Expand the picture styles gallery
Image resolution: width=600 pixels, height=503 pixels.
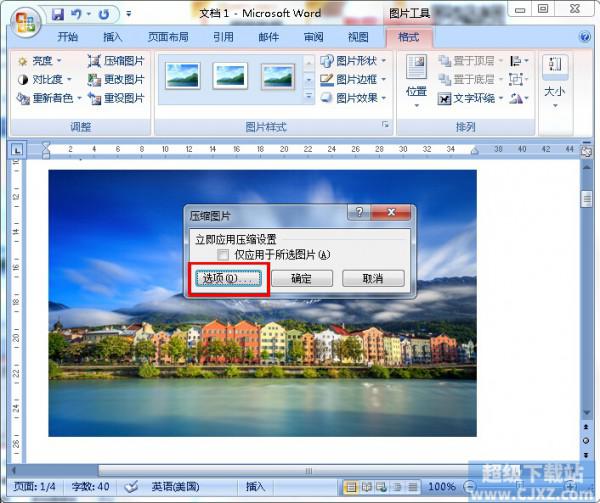(x=308, y=96)
